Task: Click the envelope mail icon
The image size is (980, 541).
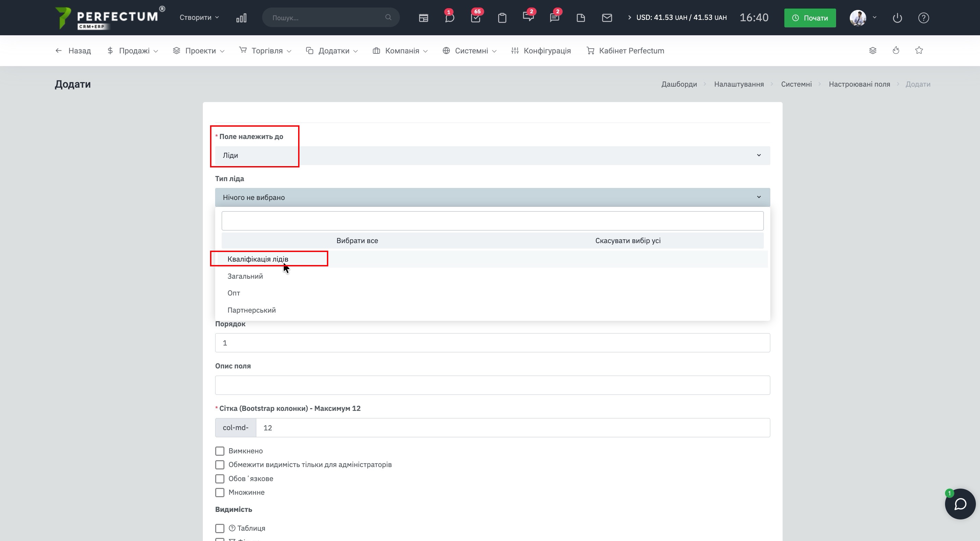Action: 607,18
